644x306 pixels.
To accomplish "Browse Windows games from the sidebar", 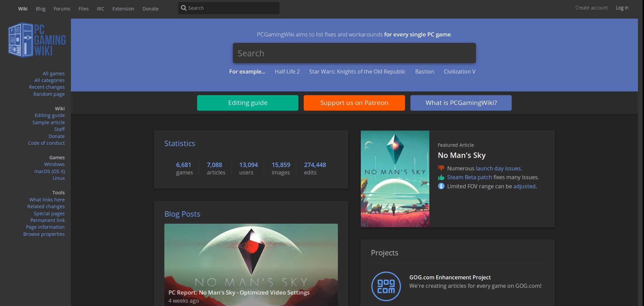I will tap(54, 164).
